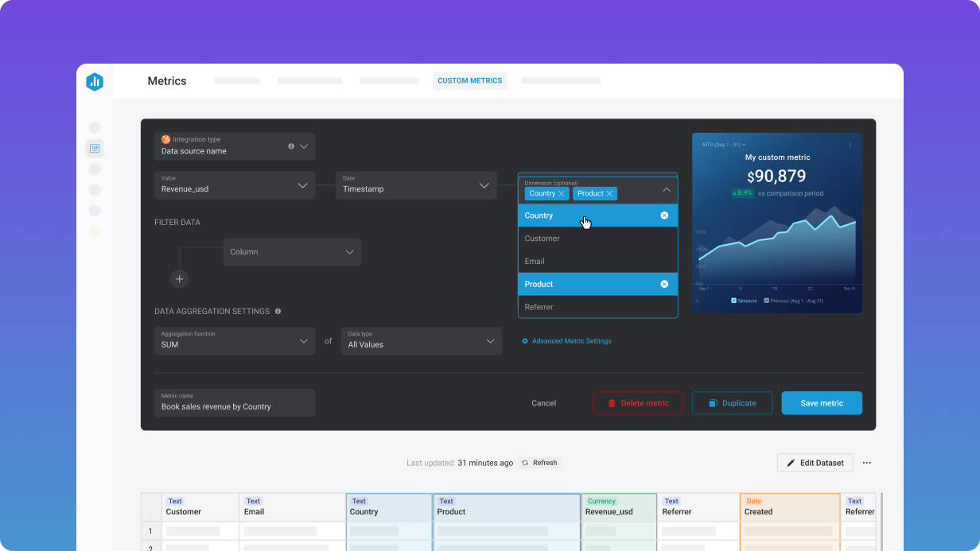Open Advanced Metric Settings
The width and height of the screenshot is (980, 551).
pyautogui.click(x=566, y=340)
